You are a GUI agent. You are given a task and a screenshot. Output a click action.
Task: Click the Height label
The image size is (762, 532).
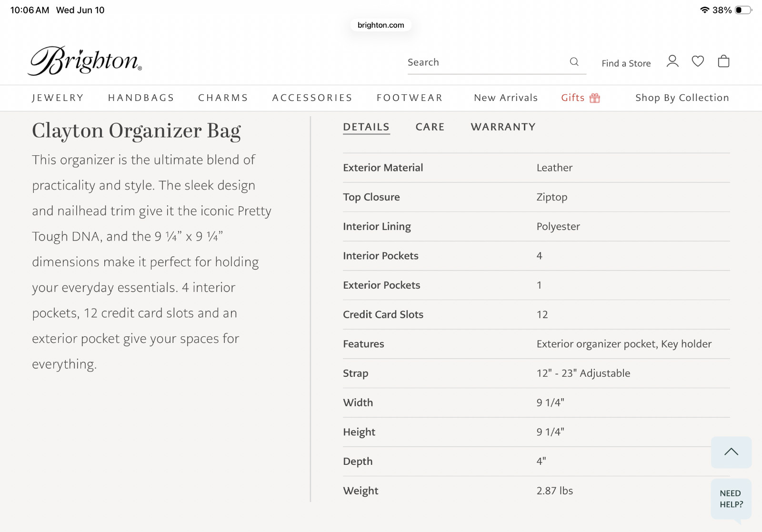tap(359, 432)
